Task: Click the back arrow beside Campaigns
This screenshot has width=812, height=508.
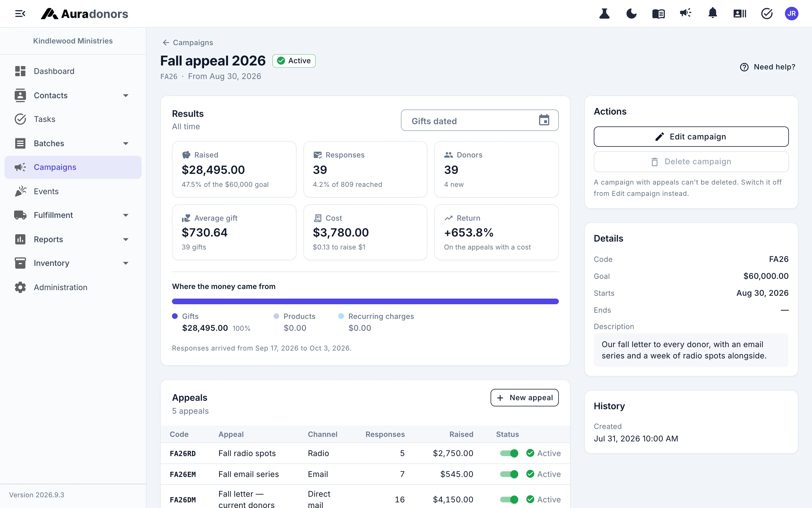Action: point(166,43)
